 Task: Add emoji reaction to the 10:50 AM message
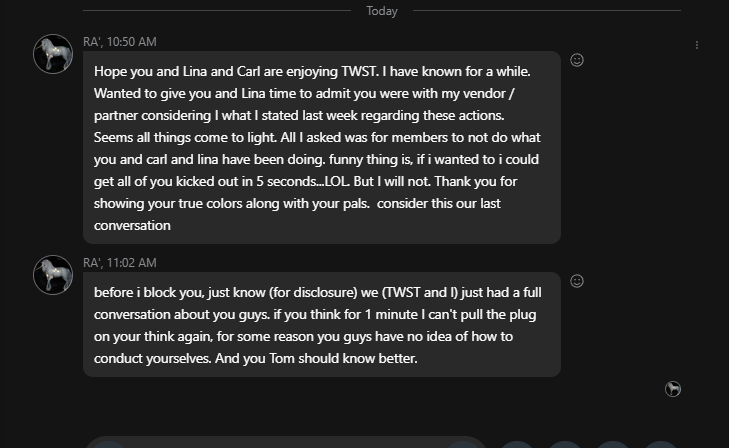pos(577,60)
